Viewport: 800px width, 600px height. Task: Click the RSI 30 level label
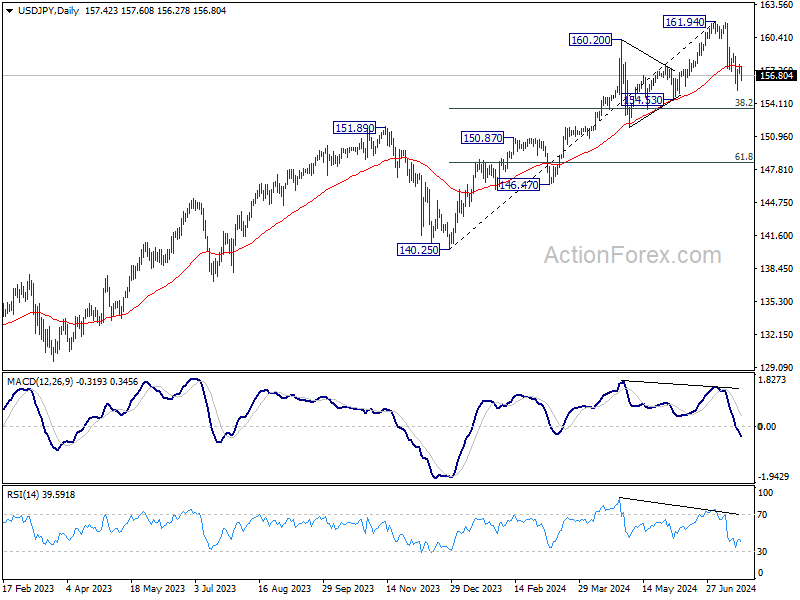pyautogui.click(x=762, y=552)
